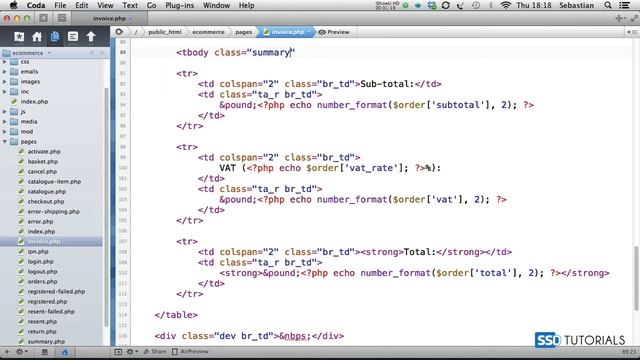Open summary.php in sidebar
640x360 pixels.
pyautogui.click(x=46, y=342)
